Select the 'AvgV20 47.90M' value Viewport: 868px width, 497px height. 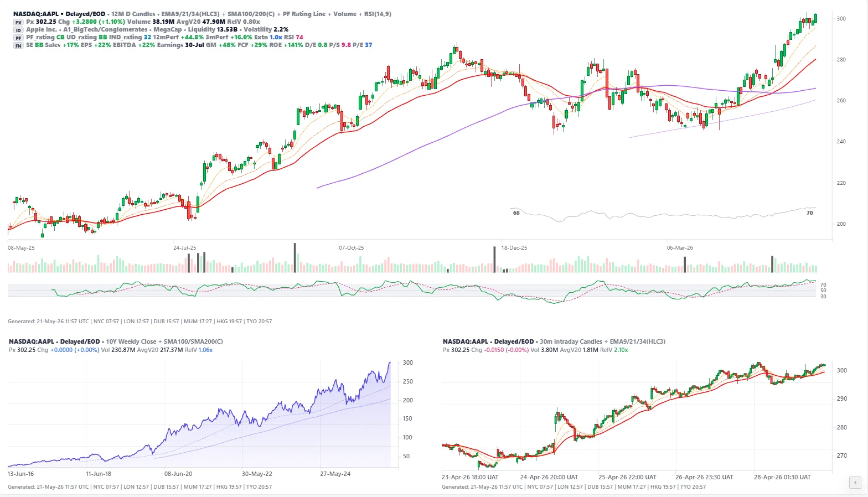pyautogui.click(x=200, y=22)
